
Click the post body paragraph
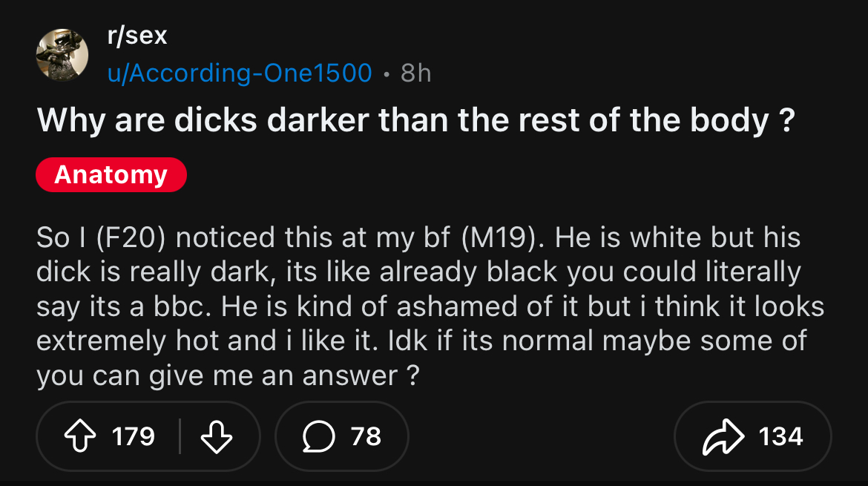430,306
